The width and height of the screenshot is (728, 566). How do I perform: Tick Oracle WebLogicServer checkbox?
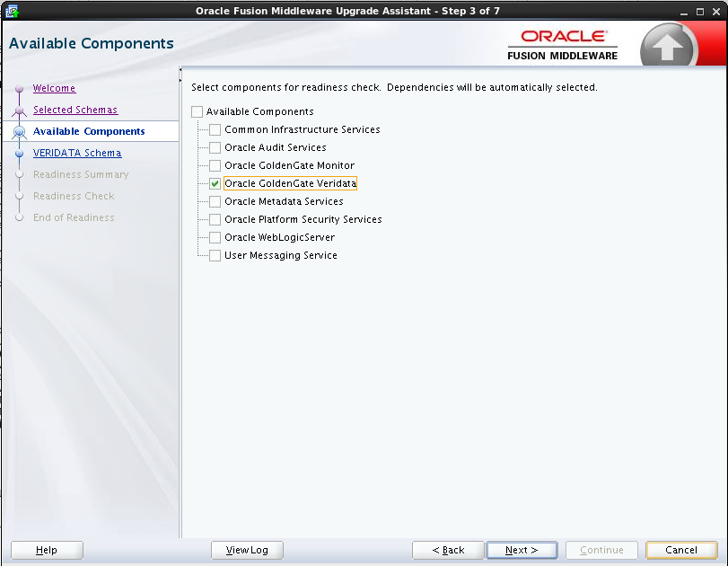click(215, 237)
